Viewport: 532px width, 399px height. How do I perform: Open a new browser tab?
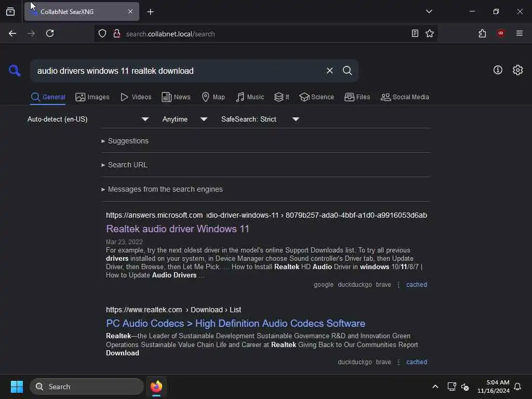[150, 12]
